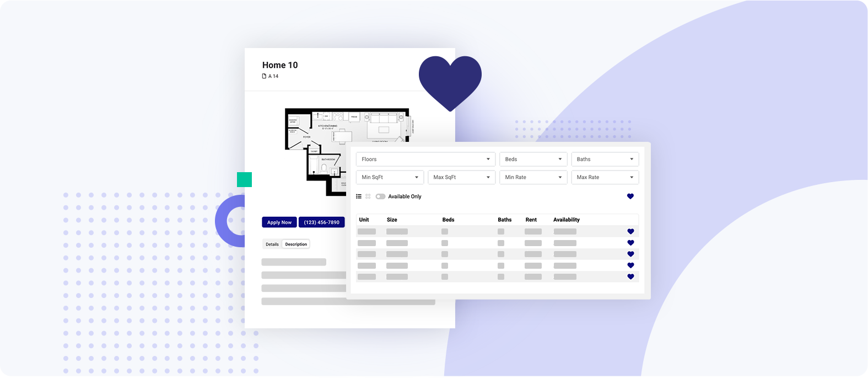Select the Min SqFt dropdown
The height and width of the screenshot is (378, 868).
tap(390, 177)
